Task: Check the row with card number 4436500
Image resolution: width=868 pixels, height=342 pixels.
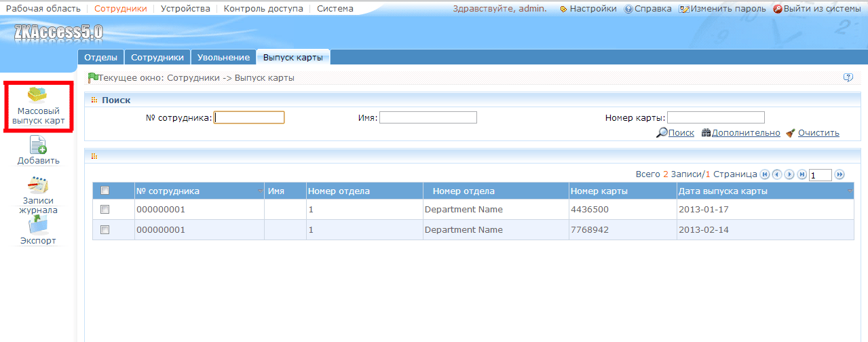Action: [105, 210]
